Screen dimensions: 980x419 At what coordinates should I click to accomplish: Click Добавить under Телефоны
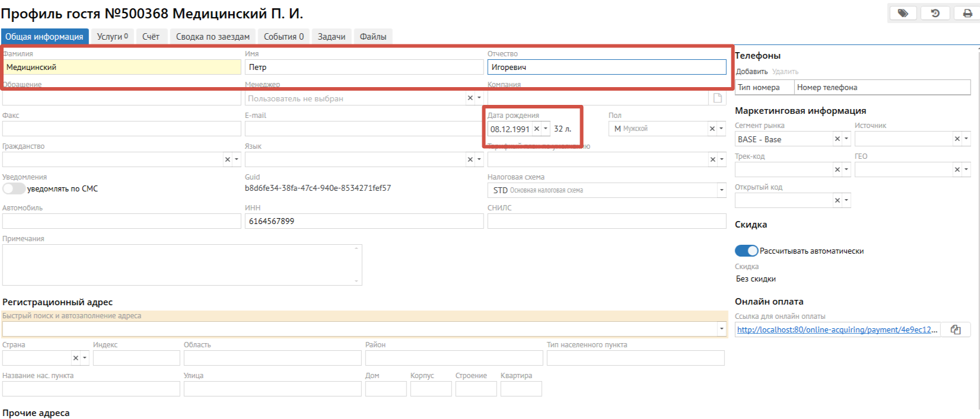(x=752, y=72)
